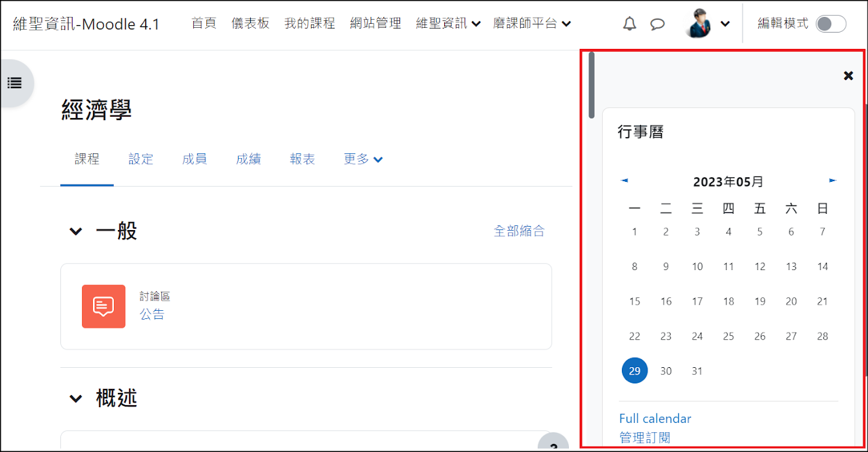Open the course index drawer icon
The image size is (868, 452).
pos(14,83)
